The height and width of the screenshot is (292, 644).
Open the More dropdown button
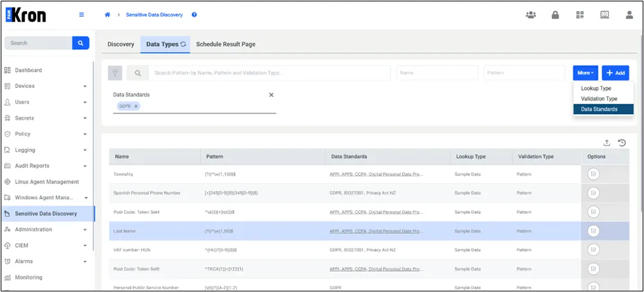(586, 73)
